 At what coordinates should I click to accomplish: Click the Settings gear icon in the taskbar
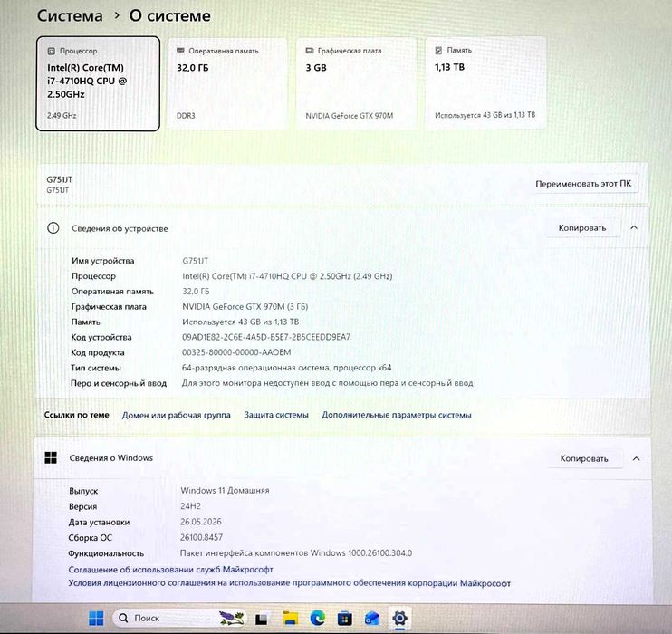(x=399, y=618)
